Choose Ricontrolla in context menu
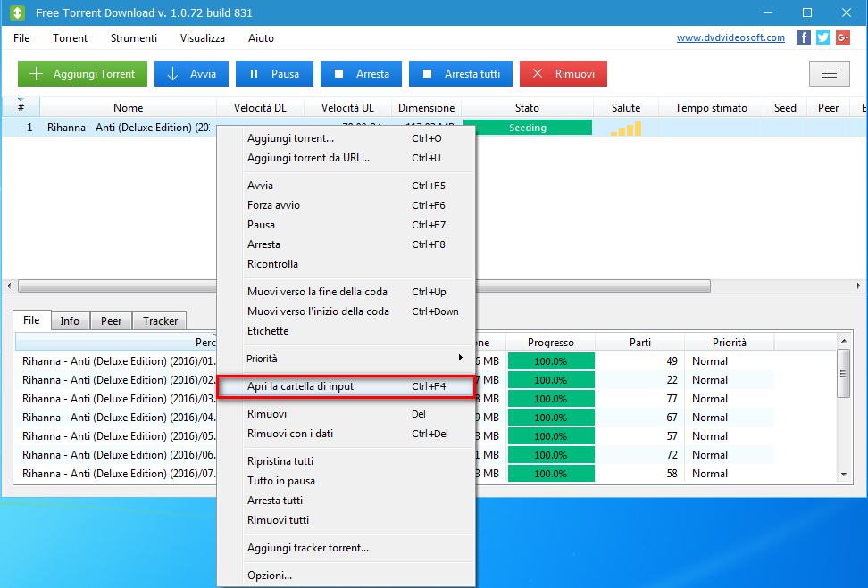Screen dimensions: 868x588 tap(346, 264)
